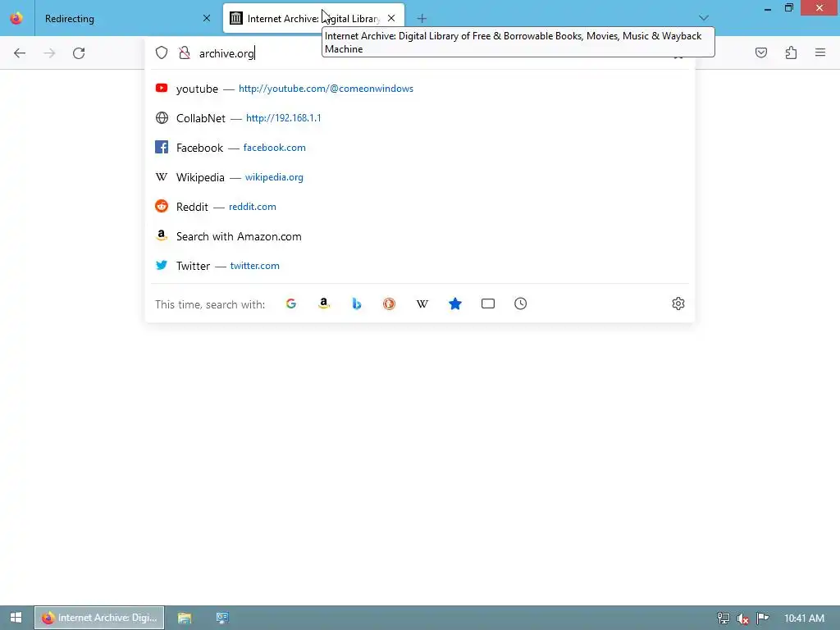Open the Wikipedia suggestion row
Viewport: 840px width, 630px height.
(420, 177)
